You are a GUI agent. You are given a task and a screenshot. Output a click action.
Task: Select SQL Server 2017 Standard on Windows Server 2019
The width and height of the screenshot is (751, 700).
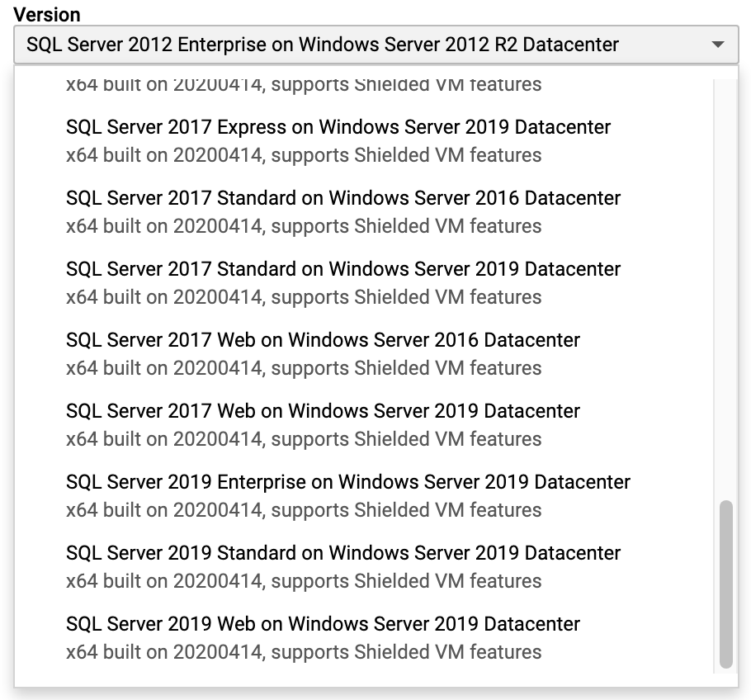pyautogui.click(x=342, y=269)
